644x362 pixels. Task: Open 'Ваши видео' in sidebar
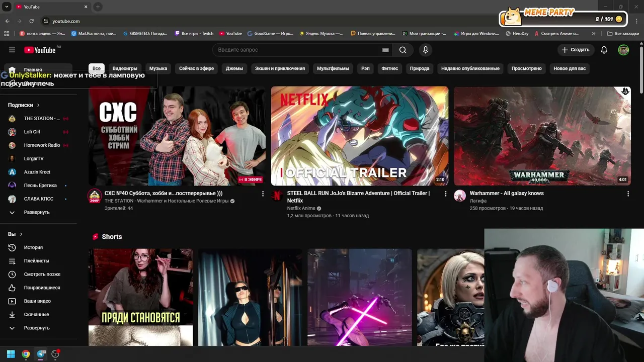pyautogui.click(x=39, y=301)
